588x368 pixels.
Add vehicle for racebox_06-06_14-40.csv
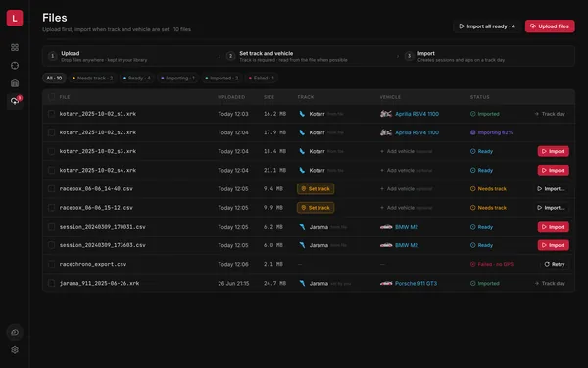click(406, 188)
